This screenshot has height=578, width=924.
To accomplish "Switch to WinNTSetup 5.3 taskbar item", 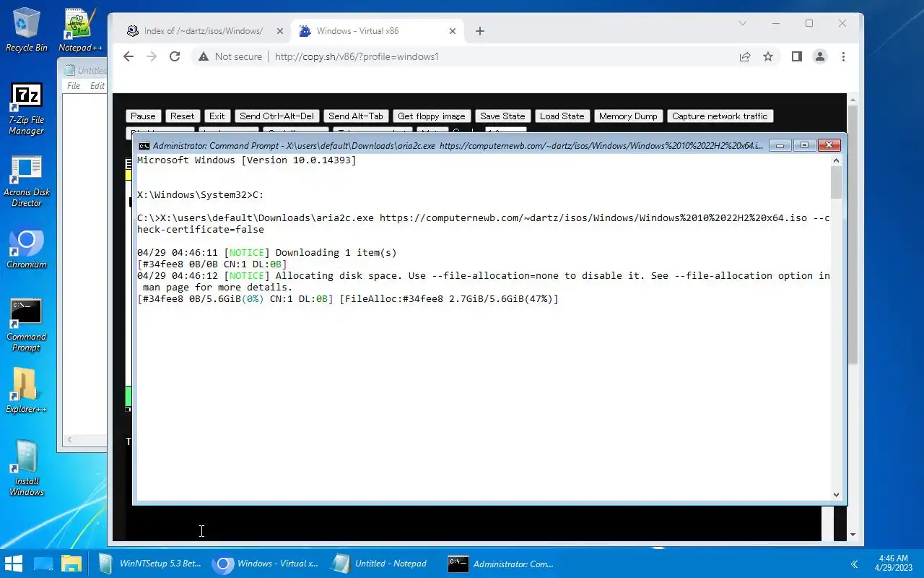I will point(149,564).
